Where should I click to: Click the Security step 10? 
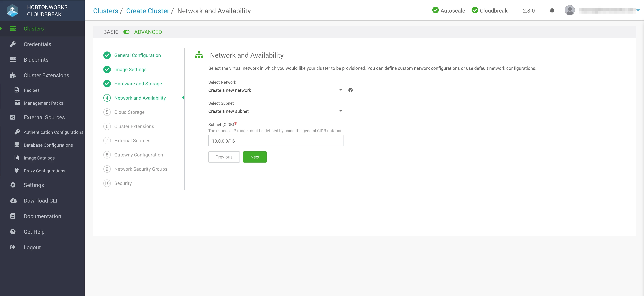[118, 183]
